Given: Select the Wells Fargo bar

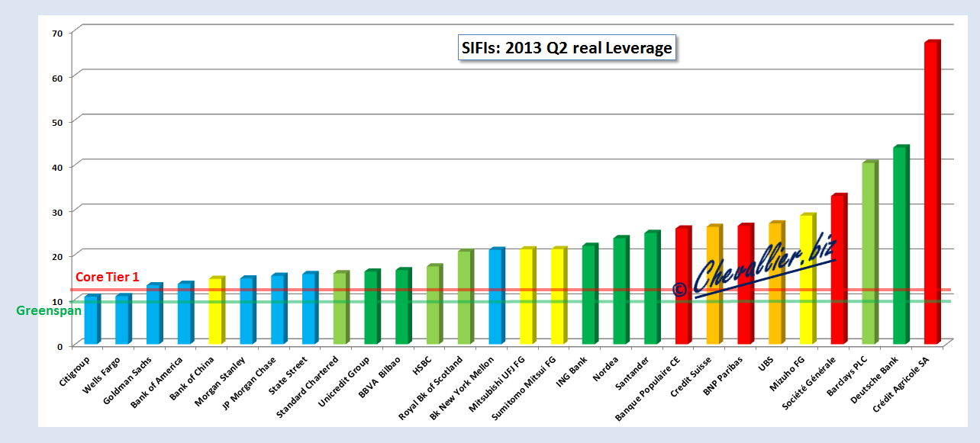Looking at the screenshot, I should (124, 319).
